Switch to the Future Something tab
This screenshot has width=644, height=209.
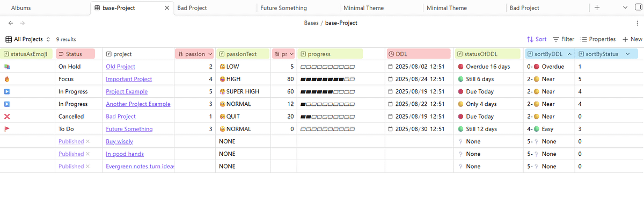(283, 8)
